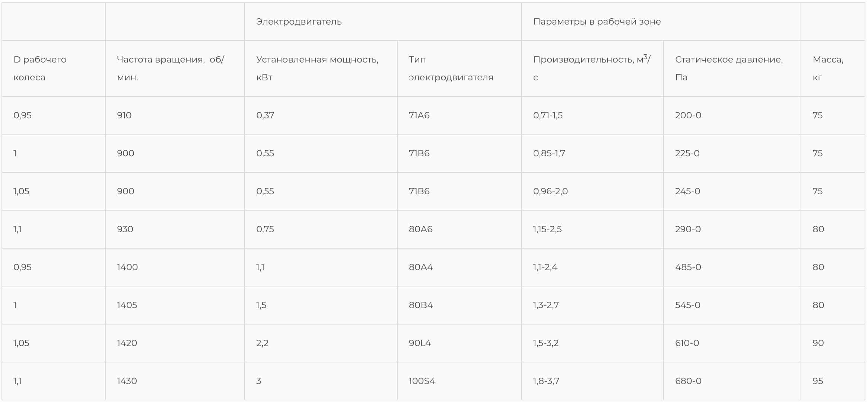The height and width of the screenshot is (403, 868).
Task: Select the Установленная мощность, кВт header
Action: point(317,68)
